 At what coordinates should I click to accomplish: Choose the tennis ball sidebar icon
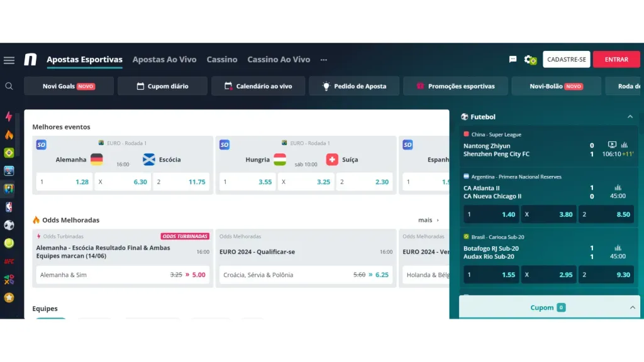(9, 243)
